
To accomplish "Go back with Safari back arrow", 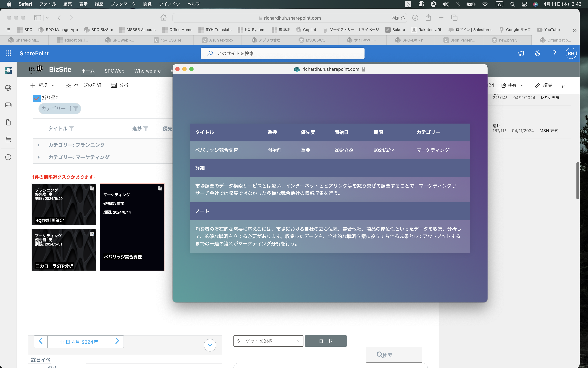I will tap(59, 18).
